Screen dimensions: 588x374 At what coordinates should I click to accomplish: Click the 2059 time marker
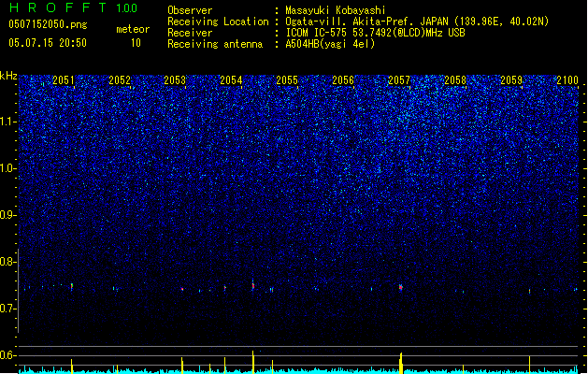(x=511, y=80)
